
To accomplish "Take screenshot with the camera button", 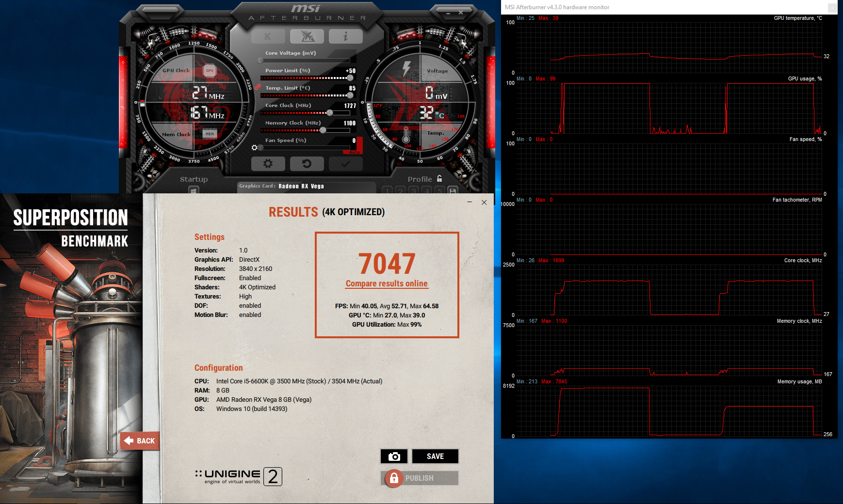I will 394,456.
